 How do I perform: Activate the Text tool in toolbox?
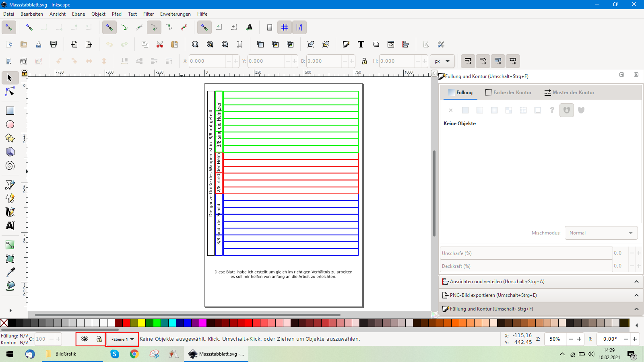coord(10,226)
